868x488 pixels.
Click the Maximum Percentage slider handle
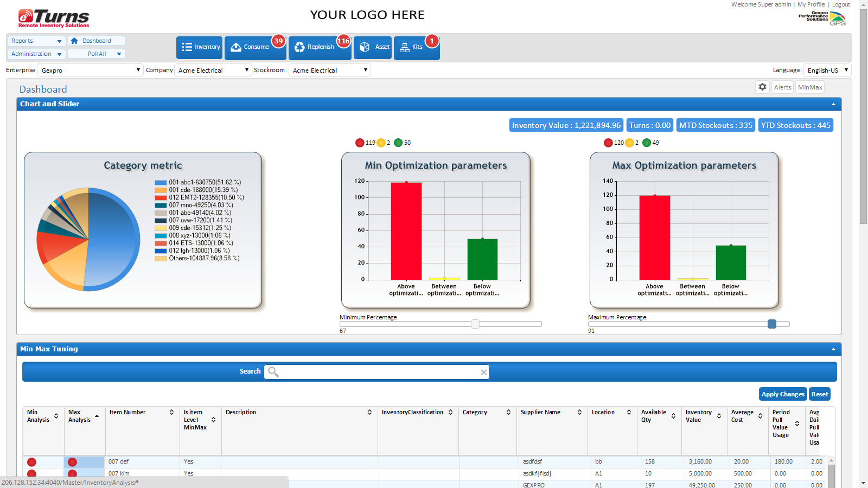tap(772, 324)
